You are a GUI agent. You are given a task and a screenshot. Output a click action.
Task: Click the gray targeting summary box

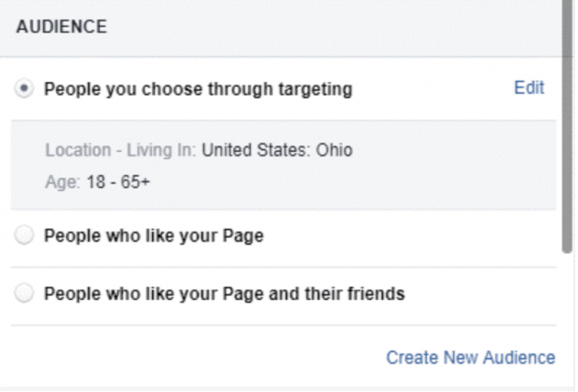(283, 165)
